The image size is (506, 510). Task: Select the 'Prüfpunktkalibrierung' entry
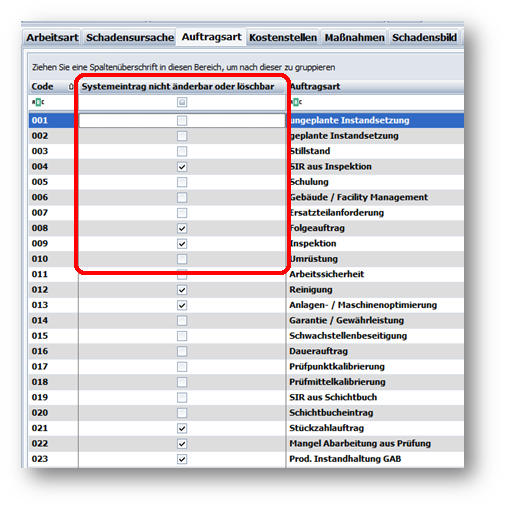(375, 367)
